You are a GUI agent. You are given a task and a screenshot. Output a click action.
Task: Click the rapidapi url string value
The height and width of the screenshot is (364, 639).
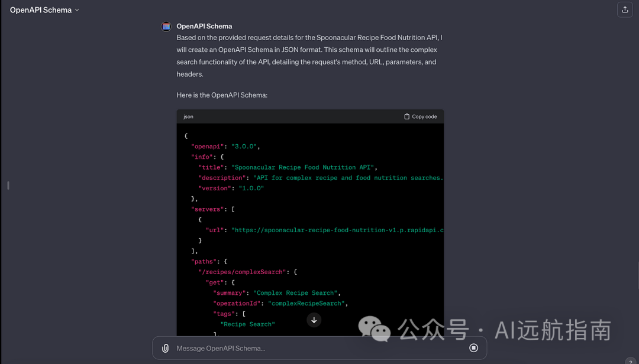tap(337, 230)
